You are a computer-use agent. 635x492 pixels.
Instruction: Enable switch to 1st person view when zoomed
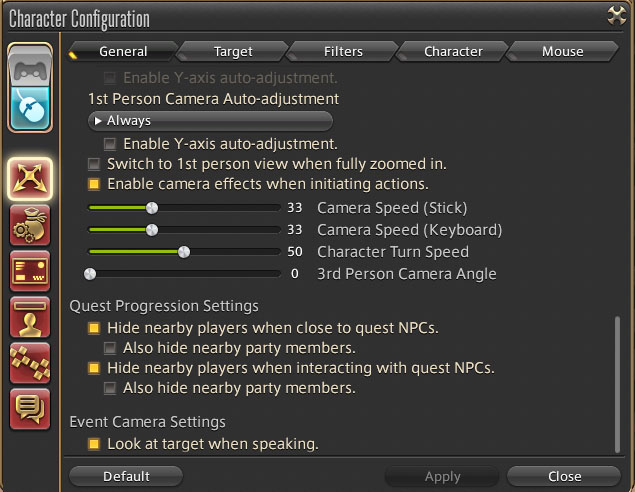click(94, 164)
